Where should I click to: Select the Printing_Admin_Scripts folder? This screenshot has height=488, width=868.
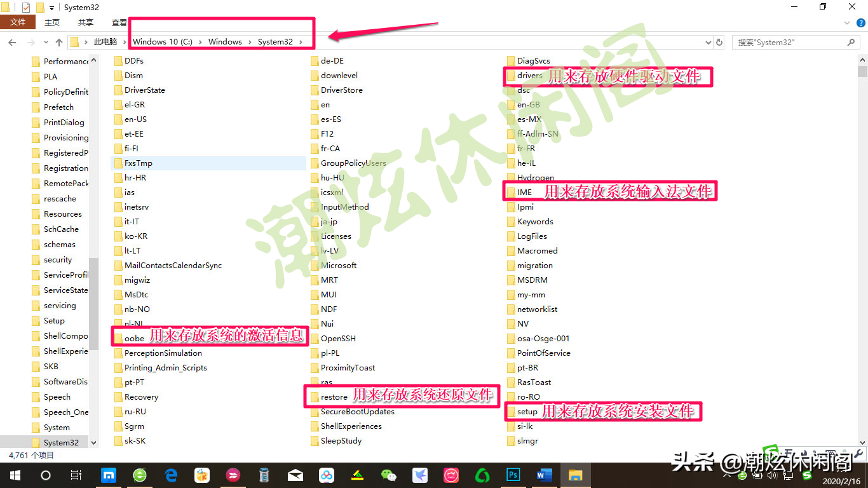click(x=166, y=368)
